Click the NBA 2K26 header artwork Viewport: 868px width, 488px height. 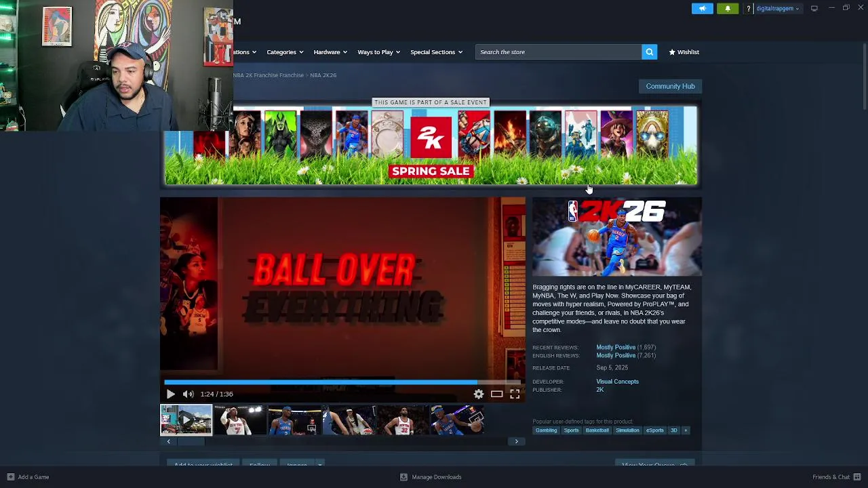pyautogui.click(x=617, y=237)
